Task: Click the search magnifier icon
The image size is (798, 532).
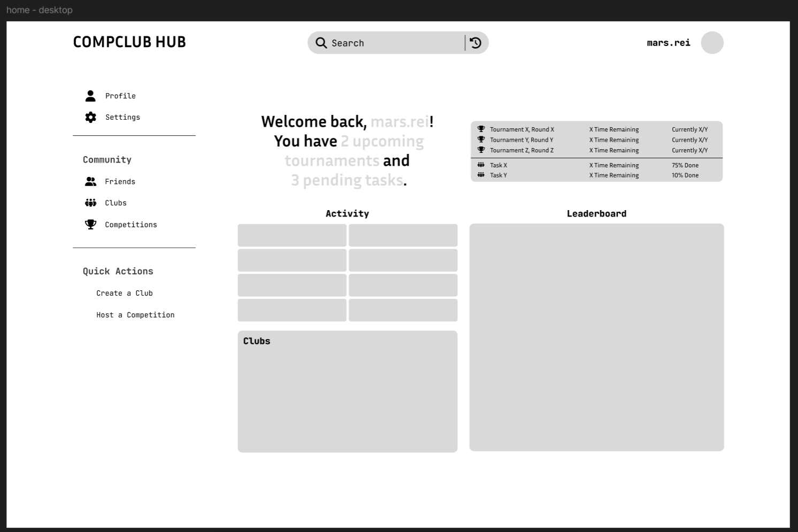Action: click(321, 43)
